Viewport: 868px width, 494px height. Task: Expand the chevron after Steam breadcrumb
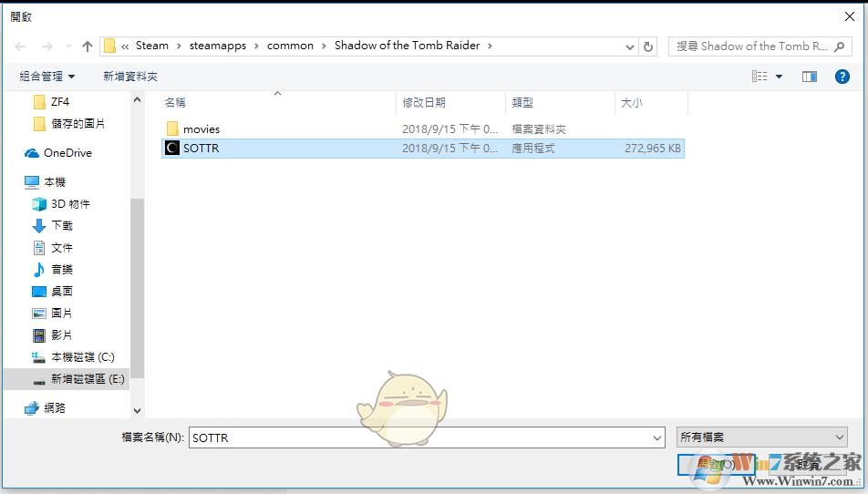[179, 46]
